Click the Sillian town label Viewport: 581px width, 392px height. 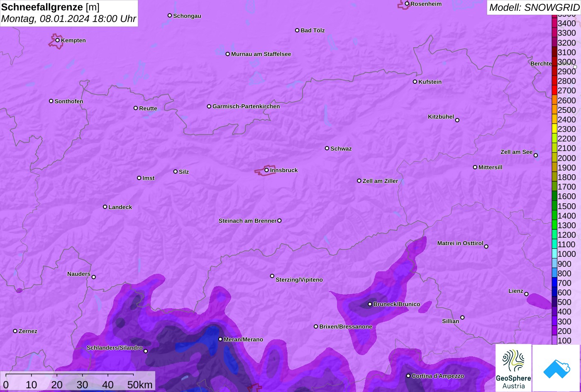point(451,321)
